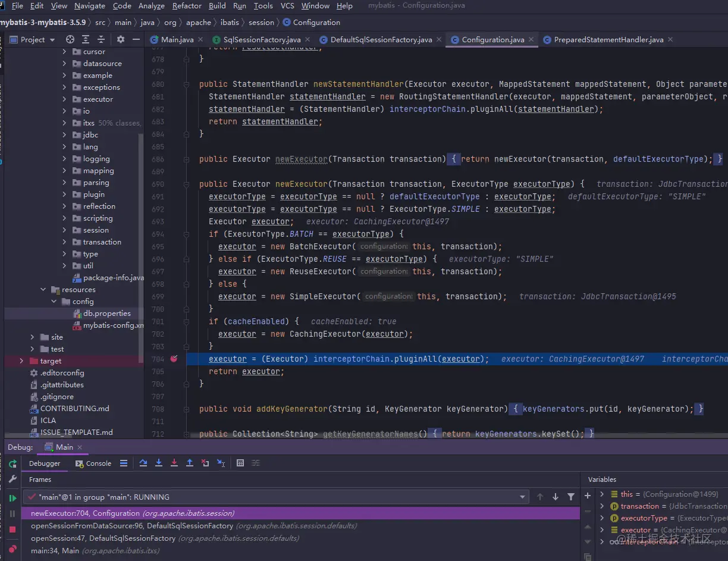The image size is (728, 561).
Task: Open the Window menu
Action: pyautogui.click(x=315, y=6)
